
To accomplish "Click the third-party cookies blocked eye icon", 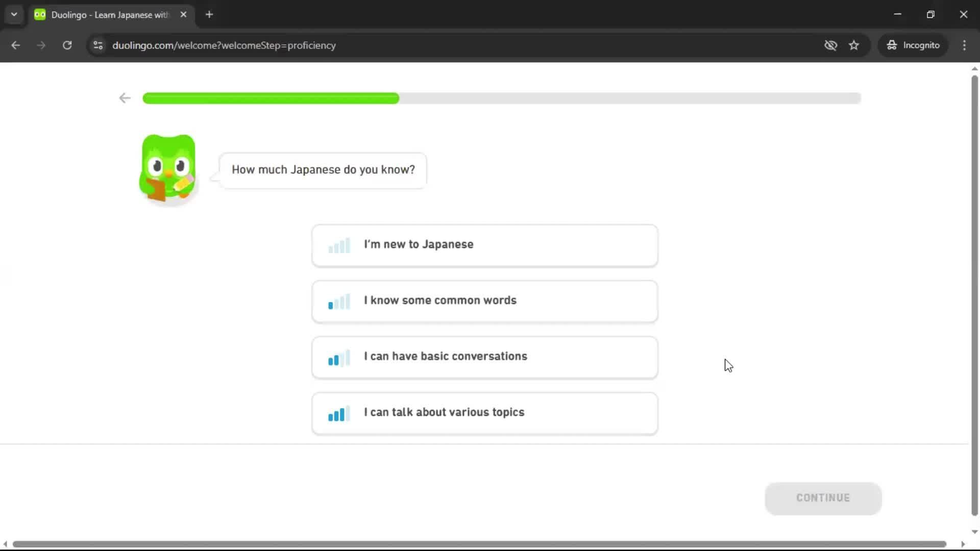I will pyautogui.click(x=831, y=45).
